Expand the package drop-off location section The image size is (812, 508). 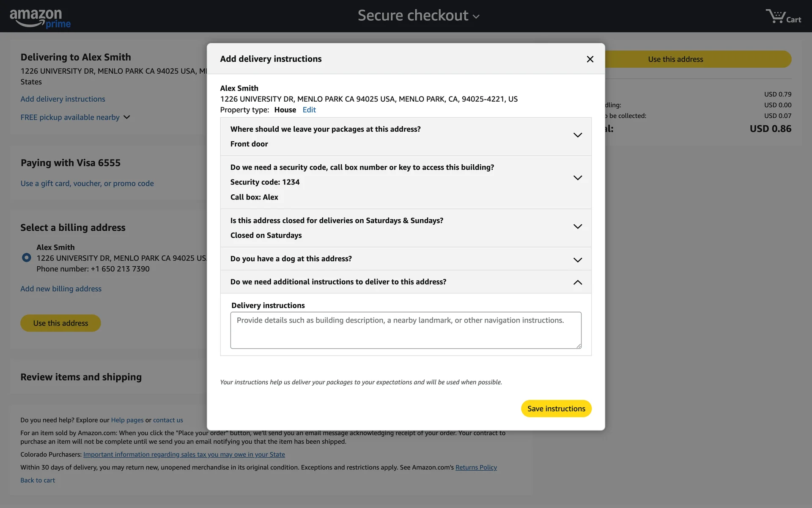point(577,135)
